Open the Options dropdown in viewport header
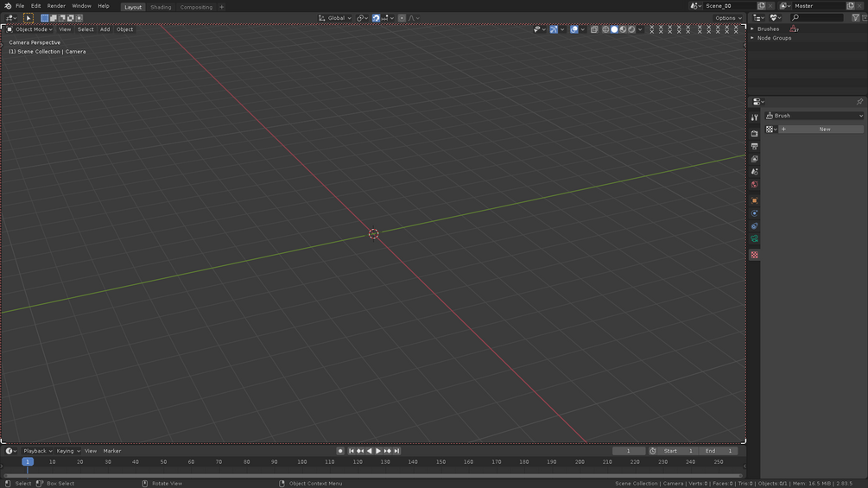The image size is (868, 488). [x=728, y=17]
